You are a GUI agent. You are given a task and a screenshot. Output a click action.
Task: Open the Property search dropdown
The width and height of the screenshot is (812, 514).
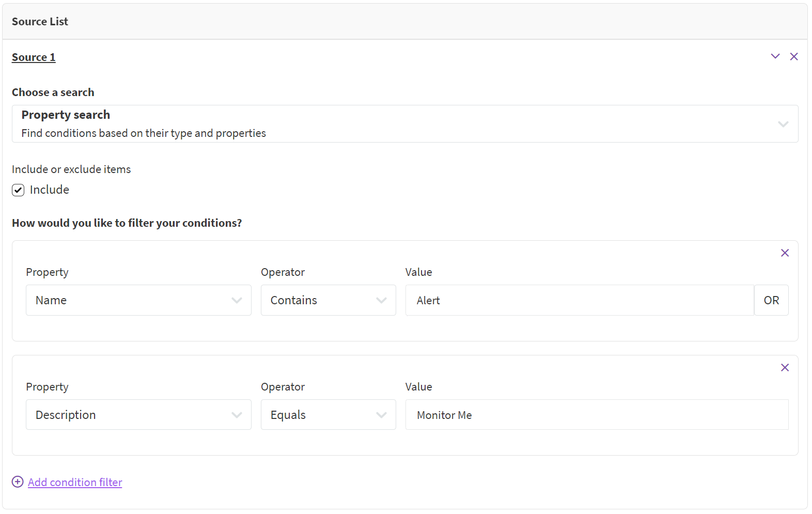click(404, 124)
